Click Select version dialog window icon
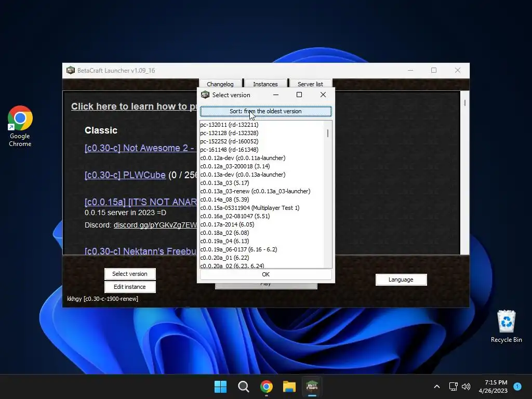This screenshot has height=399, width=532. tap(205, 95)
